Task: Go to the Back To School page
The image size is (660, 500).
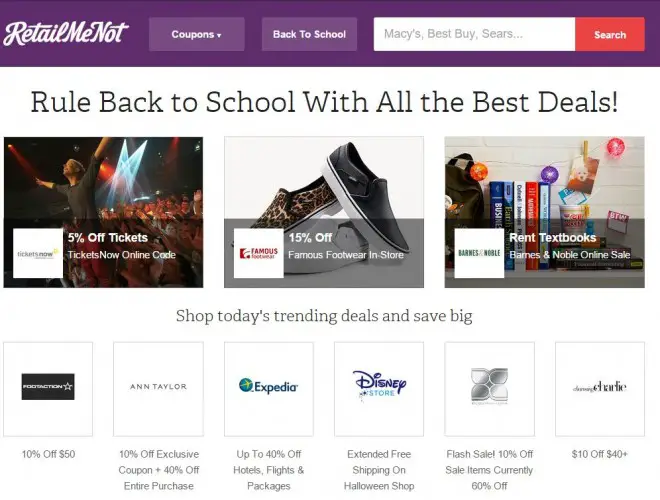Action: coord(309,34)
